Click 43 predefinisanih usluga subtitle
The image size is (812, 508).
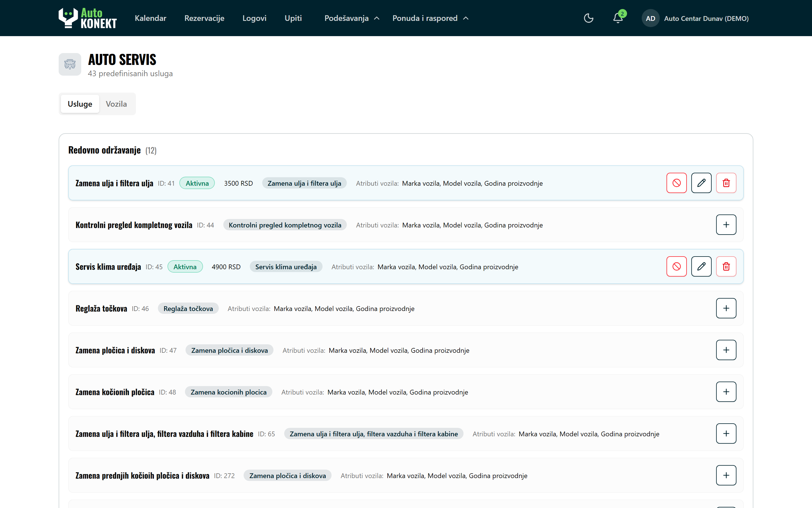pos(130,74)
